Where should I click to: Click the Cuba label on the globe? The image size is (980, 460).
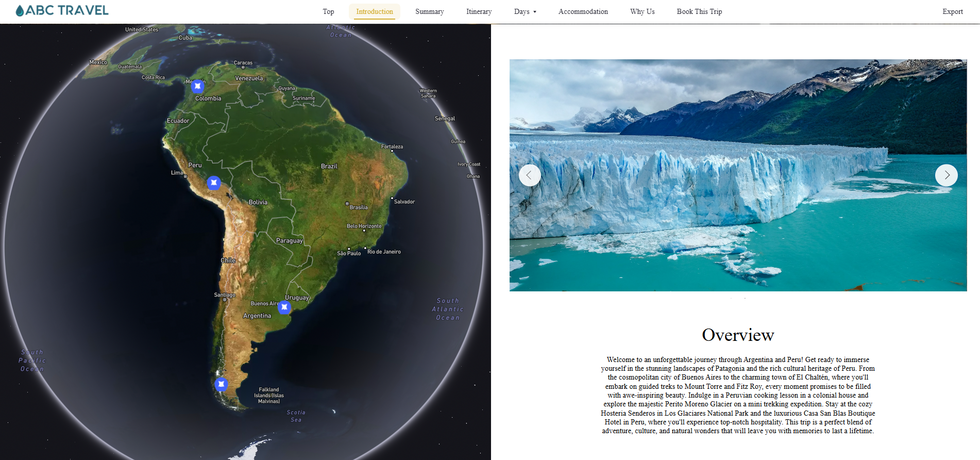(x=185, y=38)
